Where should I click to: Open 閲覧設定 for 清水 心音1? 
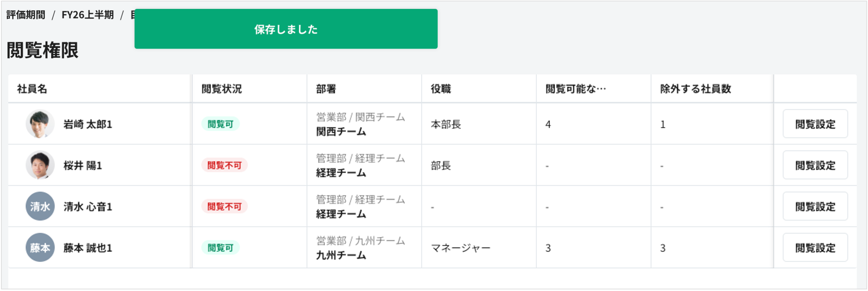(815, 206)
